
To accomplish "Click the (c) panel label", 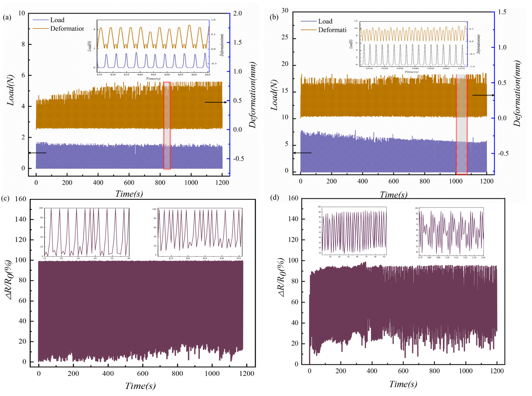I will (5, 199).
